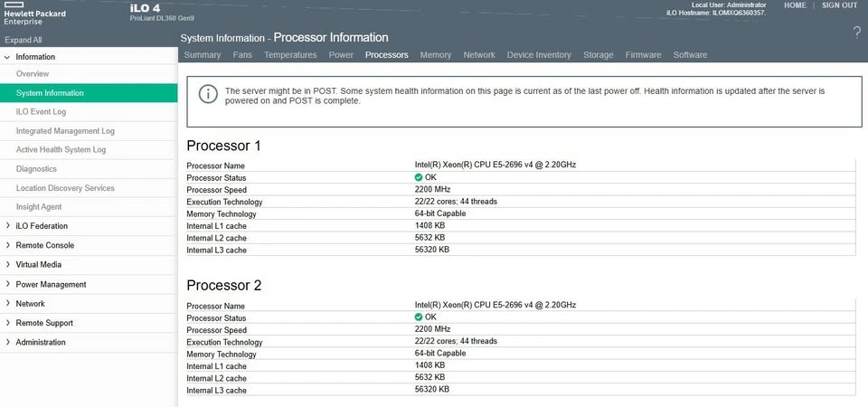This screenshot has height=407, width=868.
Task: Select the Processors tab
Action: 387,55
